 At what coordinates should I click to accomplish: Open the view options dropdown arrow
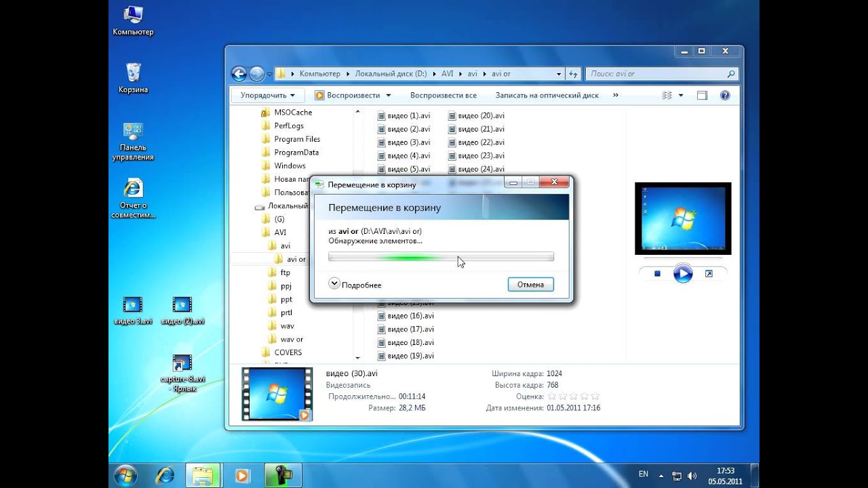(681, 96)
